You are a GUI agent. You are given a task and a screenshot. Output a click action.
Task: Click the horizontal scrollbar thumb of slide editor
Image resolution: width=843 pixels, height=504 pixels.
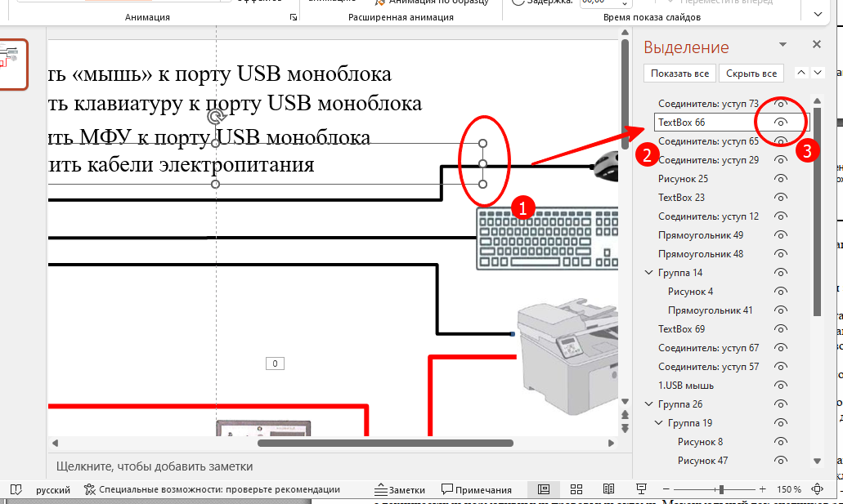(385, 444)
